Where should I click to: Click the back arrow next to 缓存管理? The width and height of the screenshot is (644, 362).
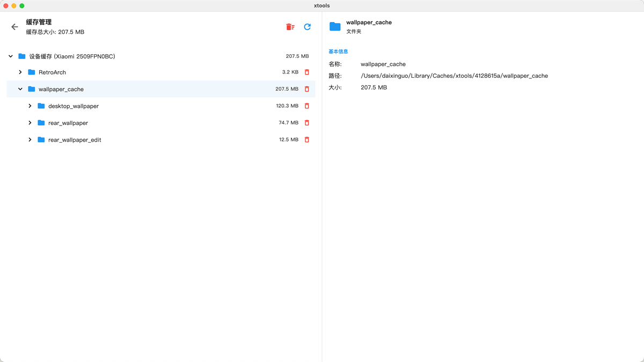point(14,27)
